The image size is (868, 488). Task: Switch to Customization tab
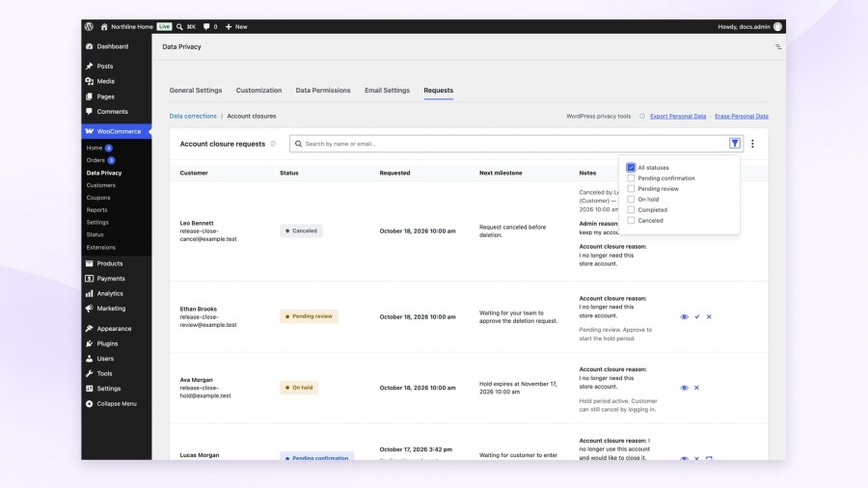(x=258, y=91)
